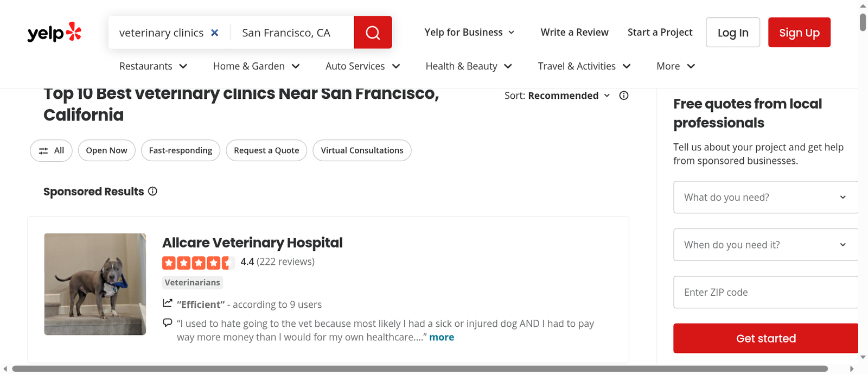The height and width of the screenshot is (374, 868).
Task: Click the review speech bubble icon
Action: point(167,323)
